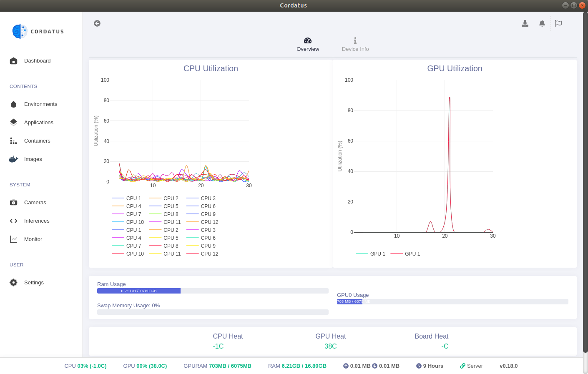Switch to the Device Info tab
This screenshot has width=588, height=374.
[355, 45]
